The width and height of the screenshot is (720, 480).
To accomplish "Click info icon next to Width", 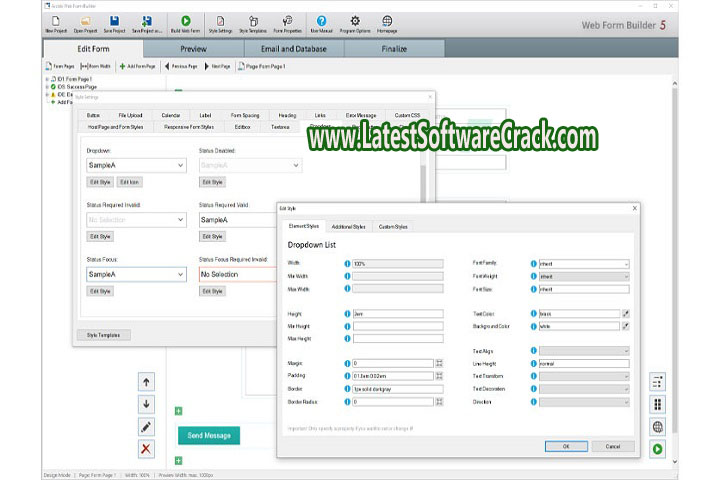I will [348, 263].
